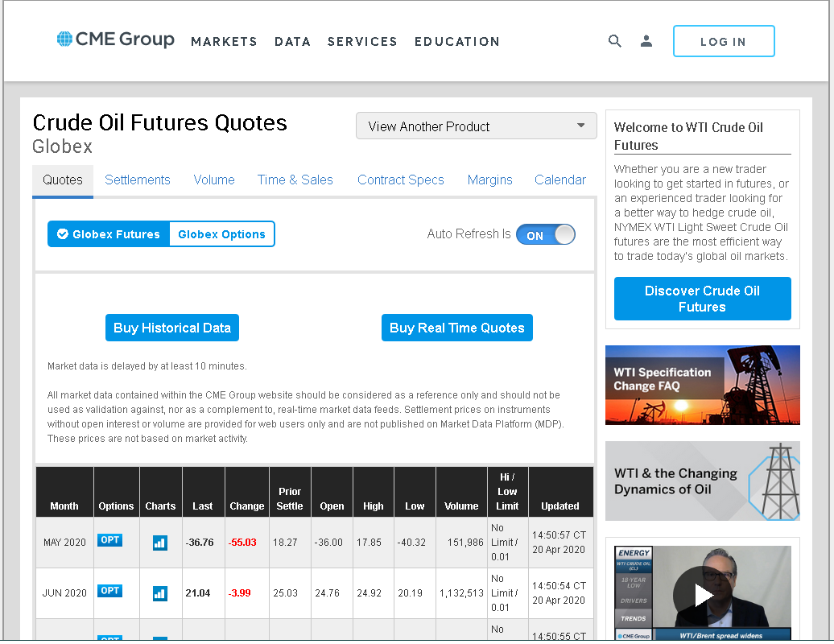Click the Buy Historical Data button

pyautogui.click(x=172, y=328)
